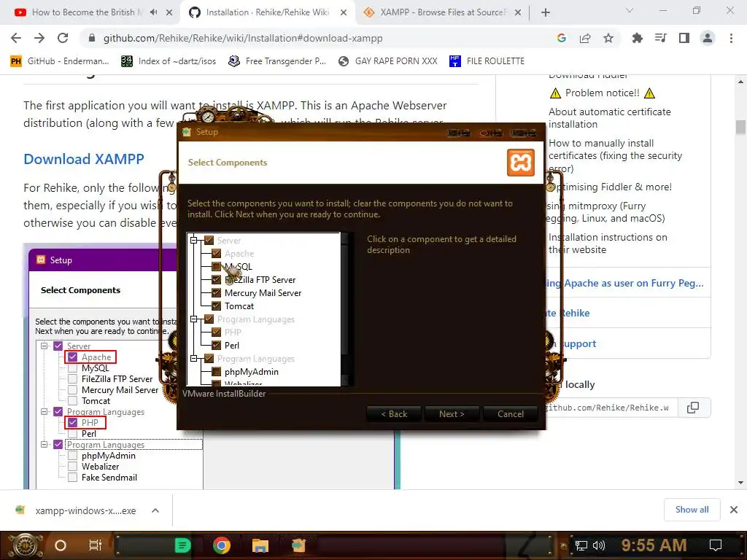Toggle Chrome side panel
The width and height of the screenshot is (747, 560).
pos(684,38)
